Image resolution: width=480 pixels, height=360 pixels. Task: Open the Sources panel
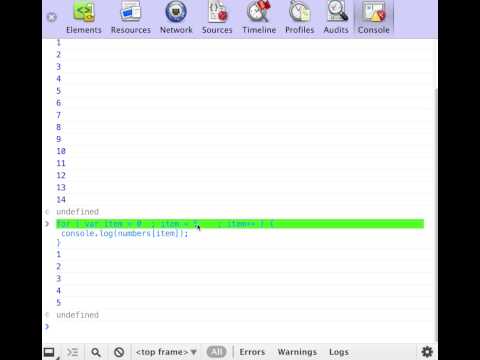coord(217,18)
